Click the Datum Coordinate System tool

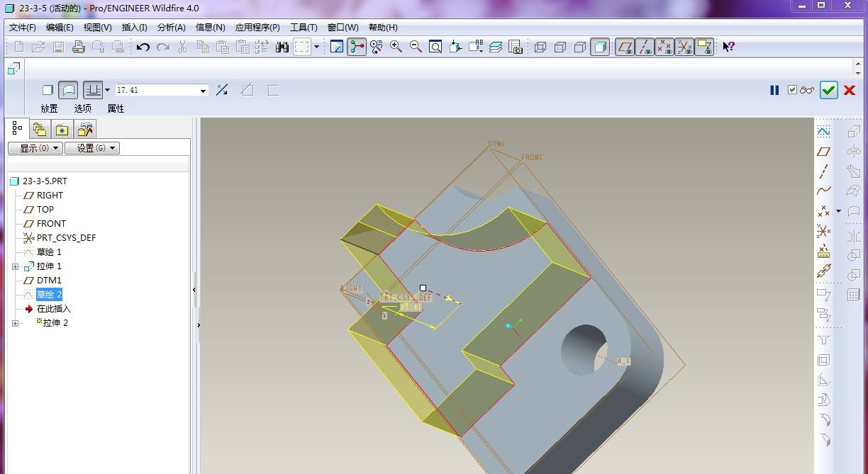823,231
